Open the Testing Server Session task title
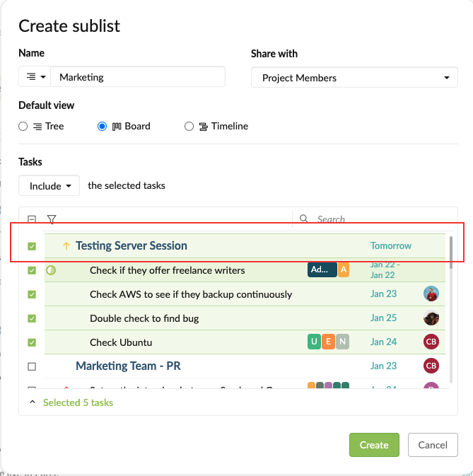Image resolution: width=473 pixels, height=476 pixels. [x=132, y=245]
